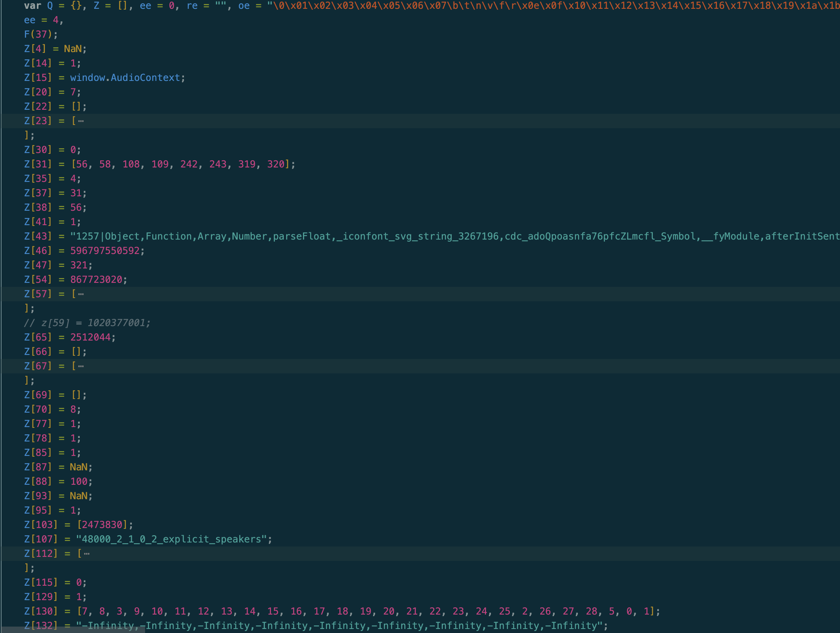Click the commented-out z[59] line

[x=87, y=323]
